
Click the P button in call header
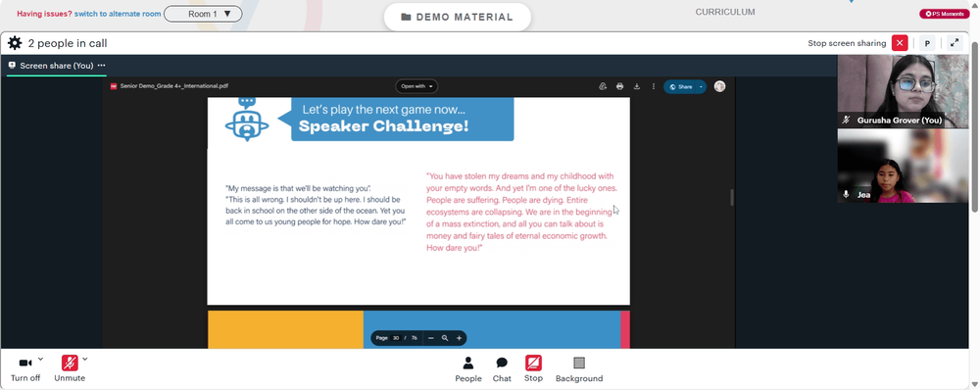[x=927, y=43]
